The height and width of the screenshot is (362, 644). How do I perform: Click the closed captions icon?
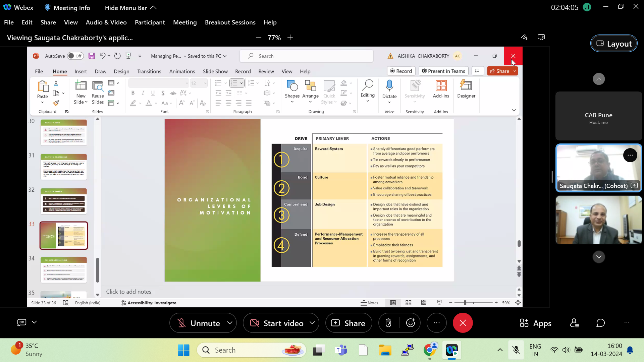(22, 322)
